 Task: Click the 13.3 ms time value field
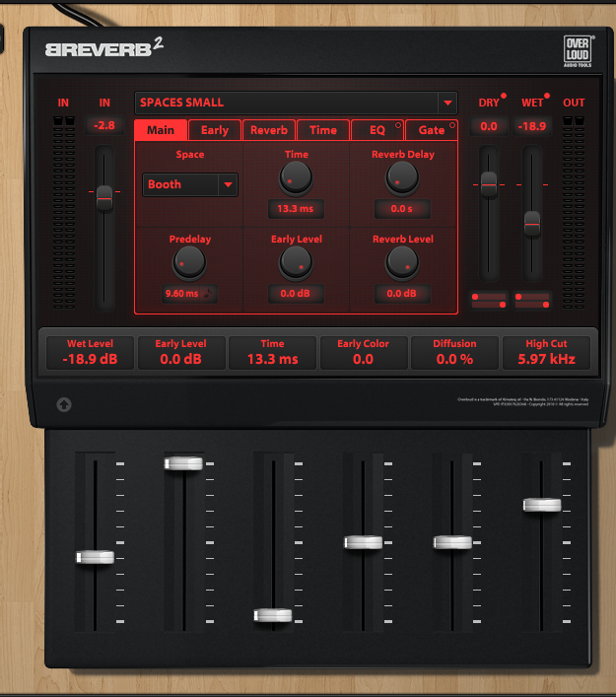[x=296, y=208]
